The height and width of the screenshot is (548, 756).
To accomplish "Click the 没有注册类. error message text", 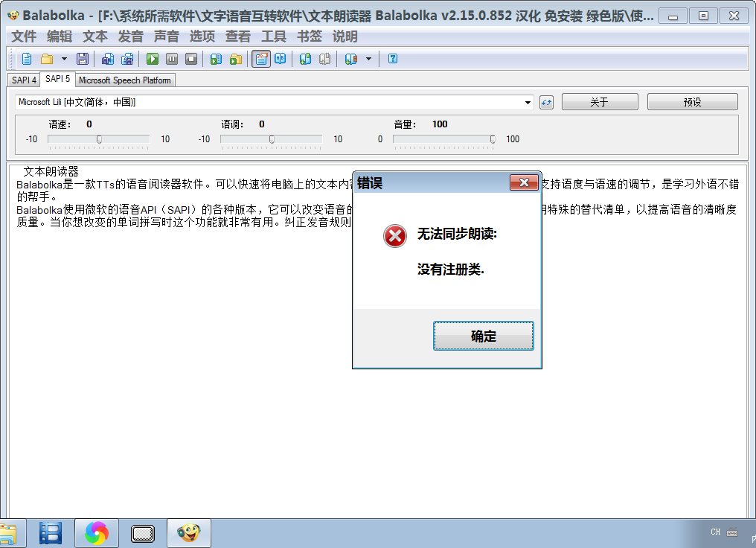I will click(450, 270).
